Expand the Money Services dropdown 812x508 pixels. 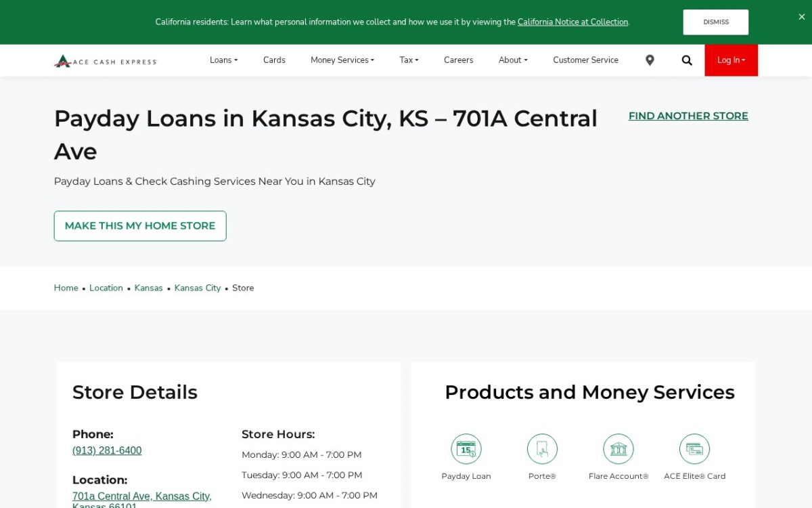pos(342,60)
